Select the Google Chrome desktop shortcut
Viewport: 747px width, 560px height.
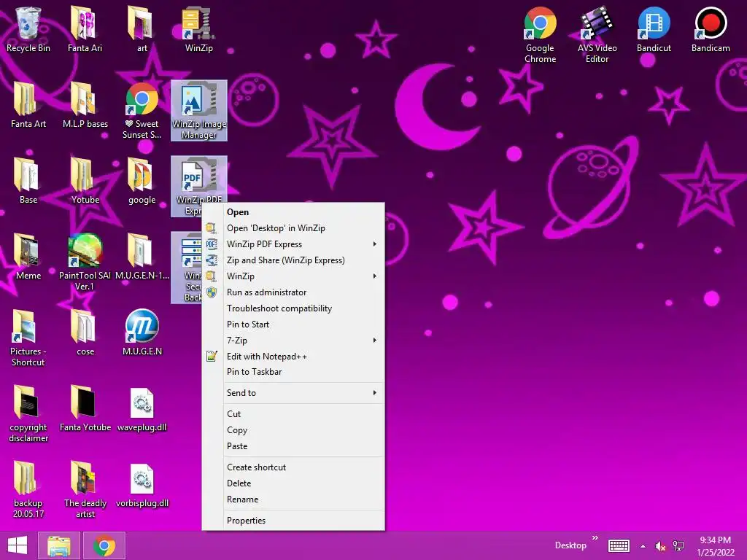point(540,35)
